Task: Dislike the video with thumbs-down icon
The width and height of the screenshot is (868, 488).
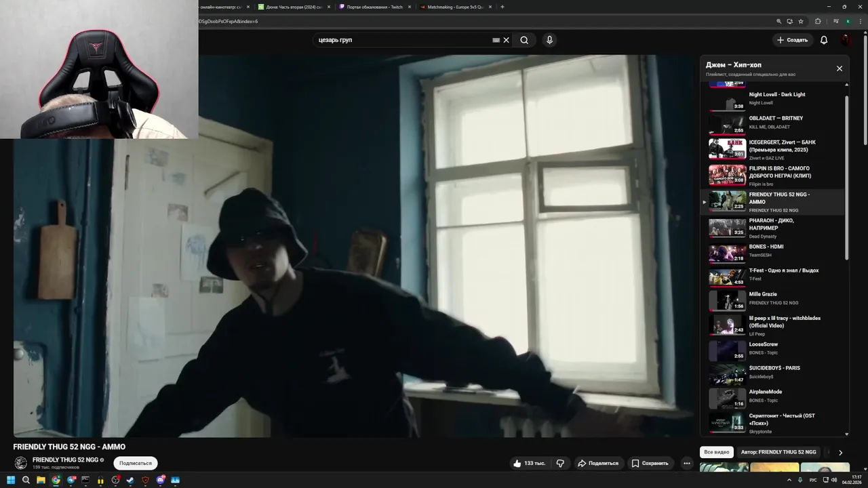Action: click(x=560, y=463)
